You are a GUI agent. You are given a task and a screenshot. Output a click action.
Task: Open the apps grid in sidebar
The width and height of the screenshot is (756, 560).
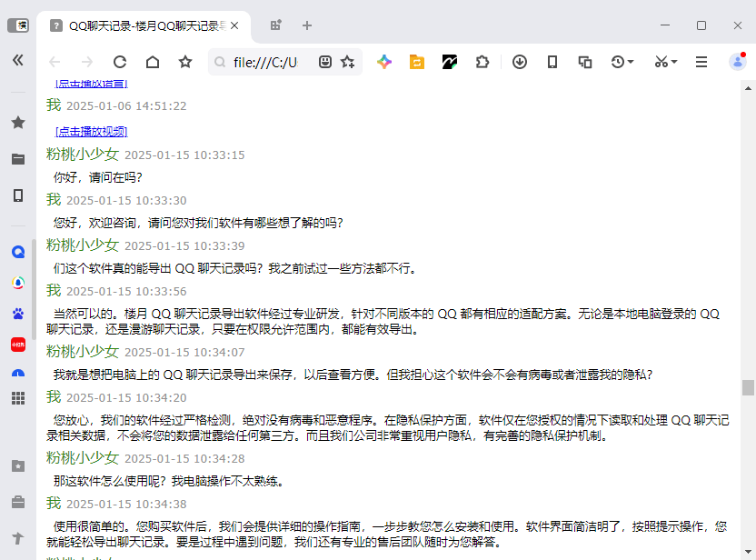(x=18, y=398)
